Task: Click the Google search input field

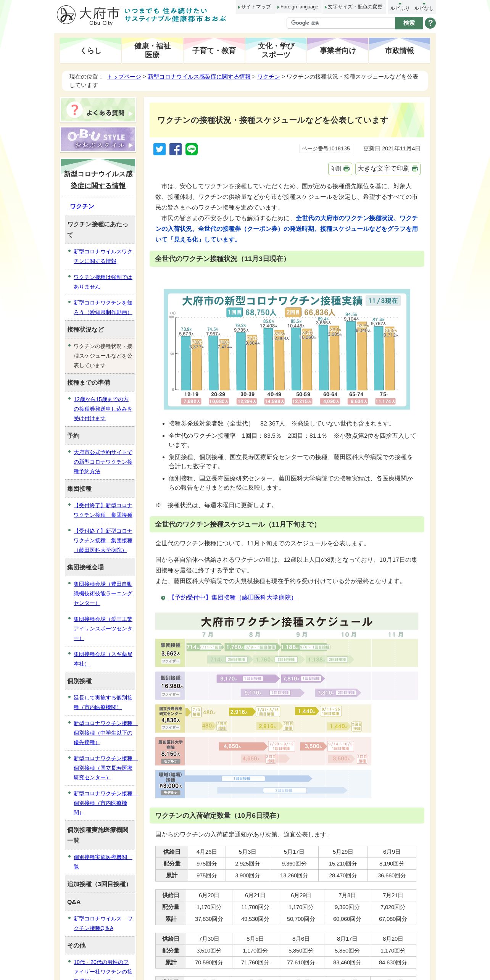Action: pos(341,23)
